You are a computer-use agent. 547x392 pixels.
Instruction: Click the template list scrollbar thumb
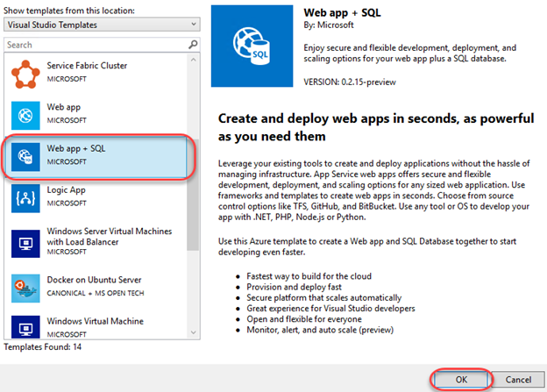point(193,195)
